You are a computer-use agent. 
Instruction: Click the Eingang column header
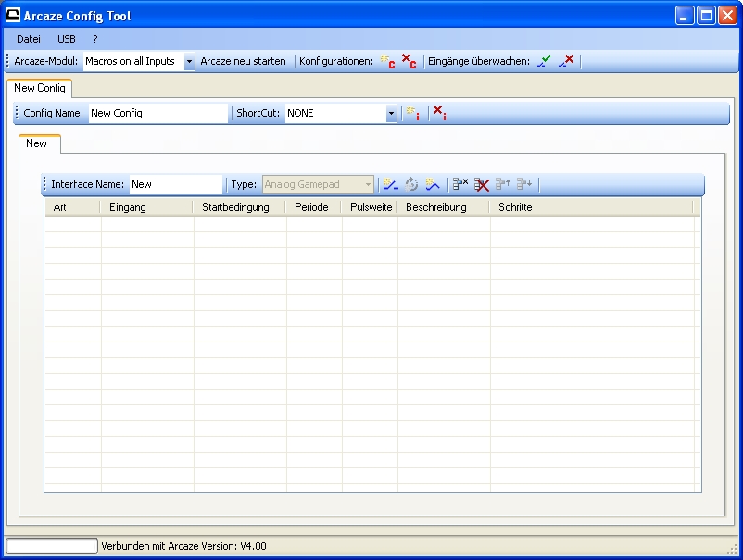click(146, 207)
